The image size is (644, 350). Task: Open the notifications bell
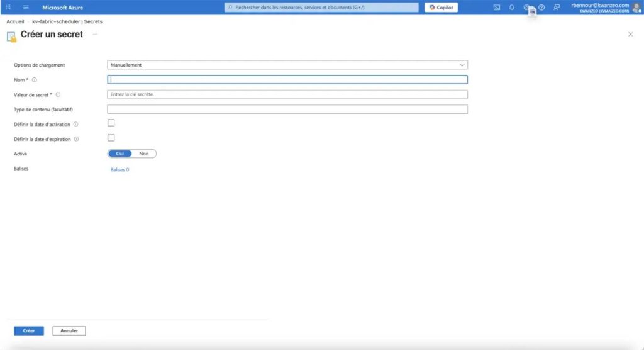tap(511, 8)
